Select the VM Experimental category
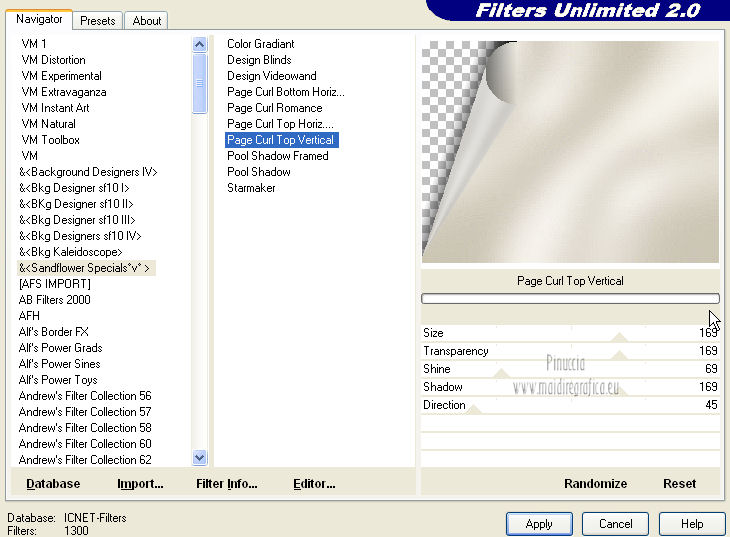The height and width of the screenshot is (537, 730). point(61,76)
